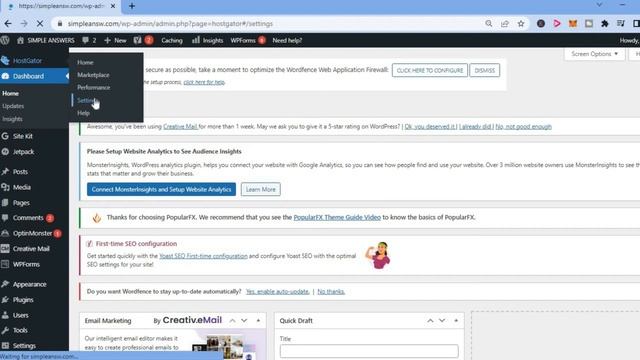This screenshot has height=360, width=640.
Task: Click Connect MonsterInsights and Setup Website Analytics
Action: point(161,189)
